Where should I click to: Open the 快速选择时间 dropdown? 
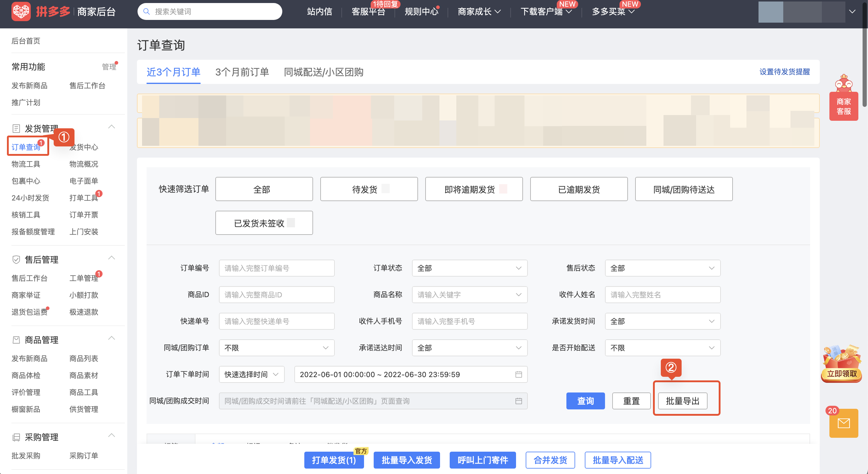[252, 374]
